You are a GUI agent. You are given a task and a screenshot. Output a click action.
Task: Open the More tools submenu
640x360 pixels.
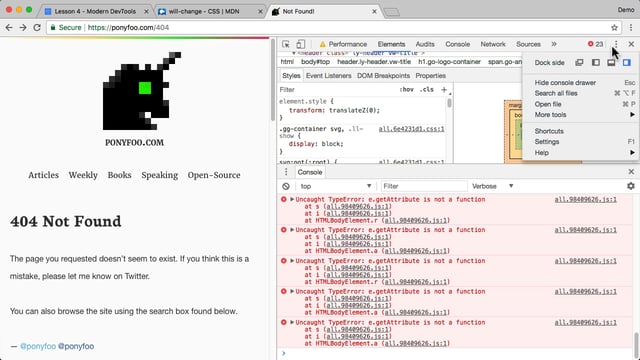tap(581, 115)
